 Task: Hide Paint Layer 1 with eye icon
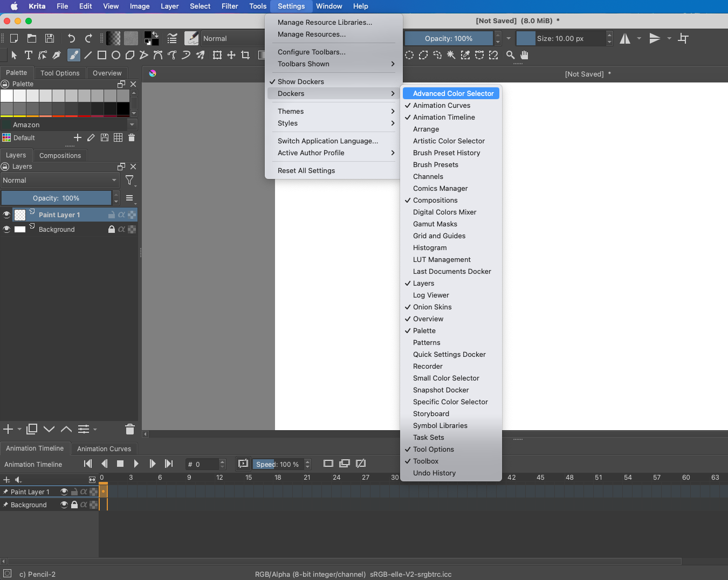tap(6, 215)
